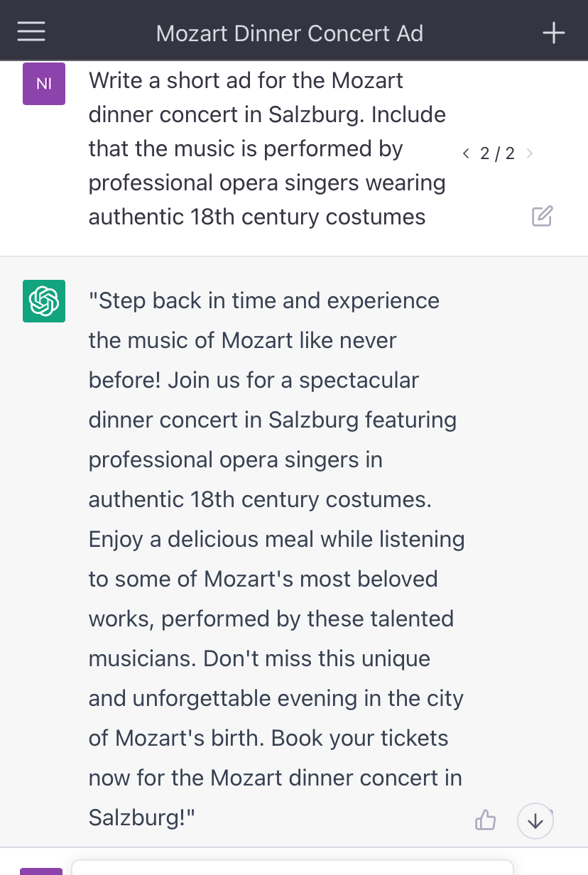588x875 pixels.
Task: Like the response with thumbs up
Action: (x=485, y=820)
